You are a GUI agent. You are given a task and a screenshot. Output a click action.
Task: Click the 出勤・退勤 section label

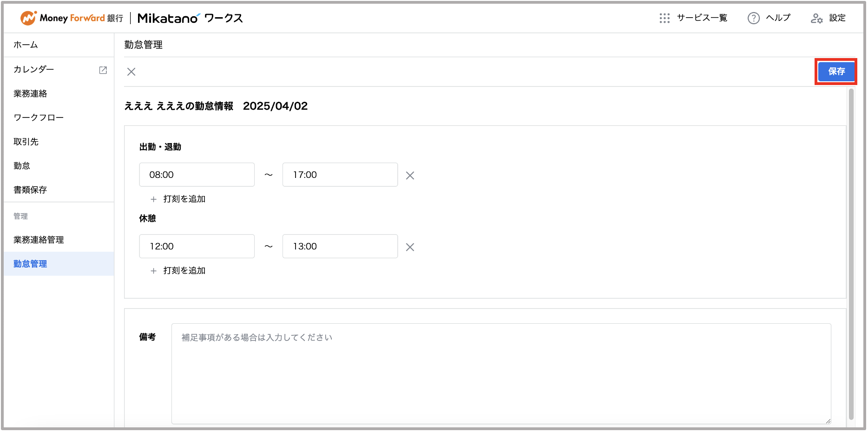160,147
